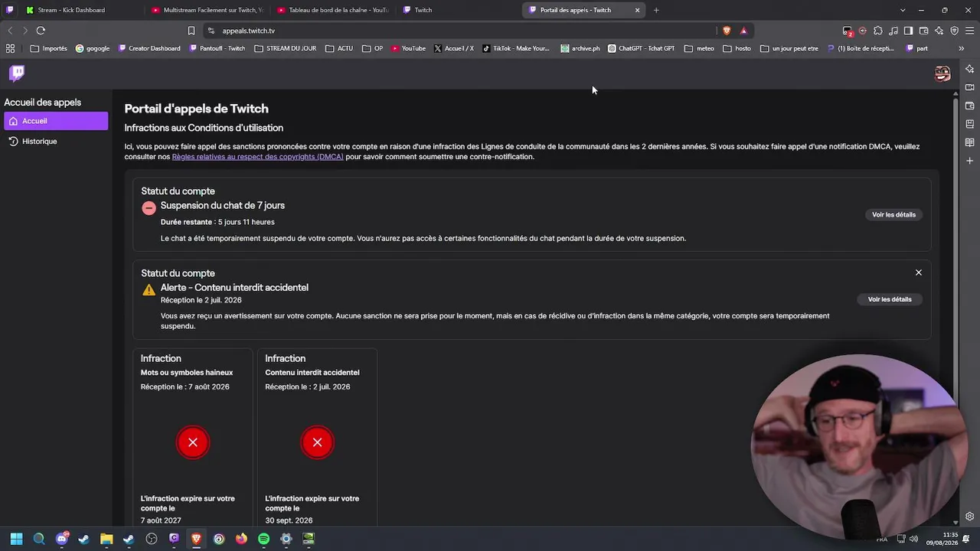
Task: Open a new browser tab
Action: (656, 10)
